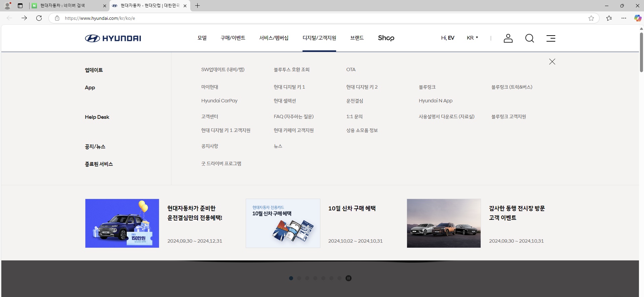Close the mega menu with X icon

click(x=552, y=61)
